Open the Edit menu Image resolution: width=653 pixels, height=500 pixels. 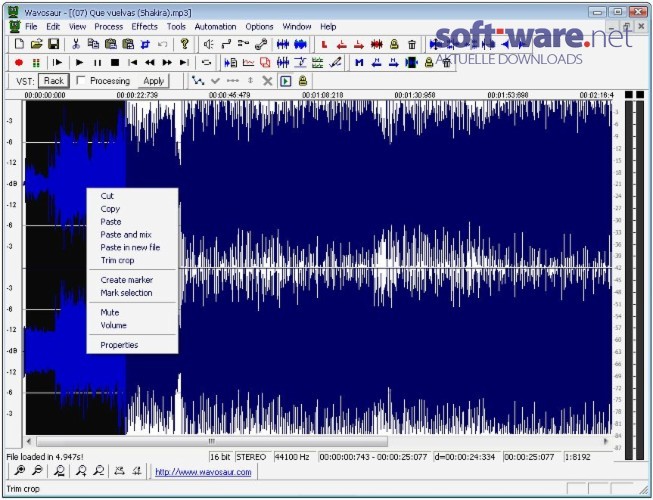coord(53,27)
